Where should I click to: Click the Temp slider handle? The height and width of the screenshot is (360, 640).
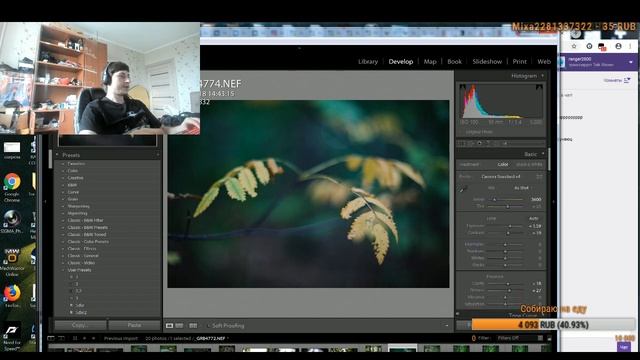click(x=494, y=200)
